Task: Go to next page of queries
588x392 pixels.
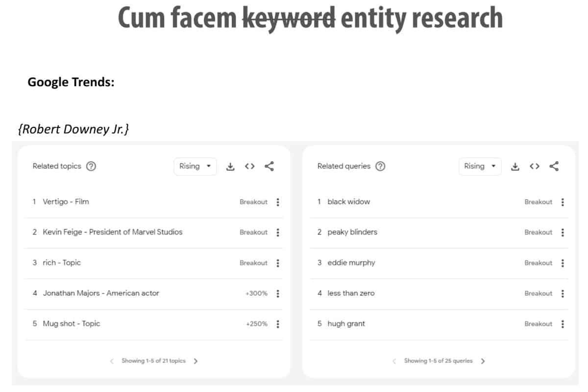Action: click(483, 361)
